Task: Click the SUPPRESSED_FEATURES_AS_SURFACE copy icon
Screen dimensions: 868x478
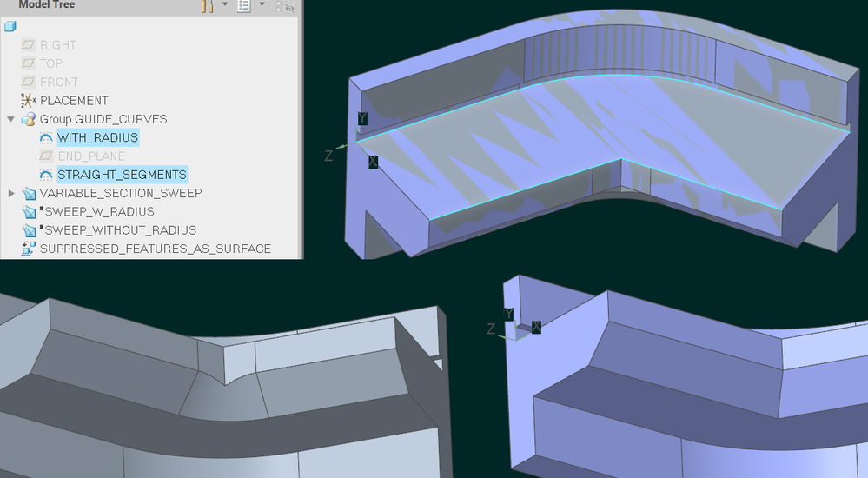Action: (29, 249)
